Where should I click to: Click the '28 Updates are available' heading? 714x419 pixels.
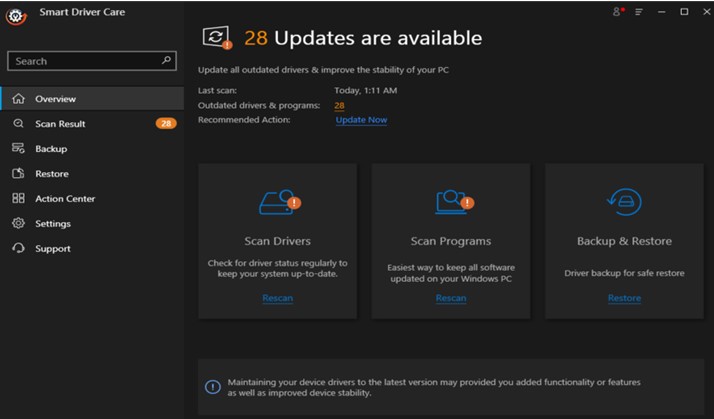pos(363,38)
